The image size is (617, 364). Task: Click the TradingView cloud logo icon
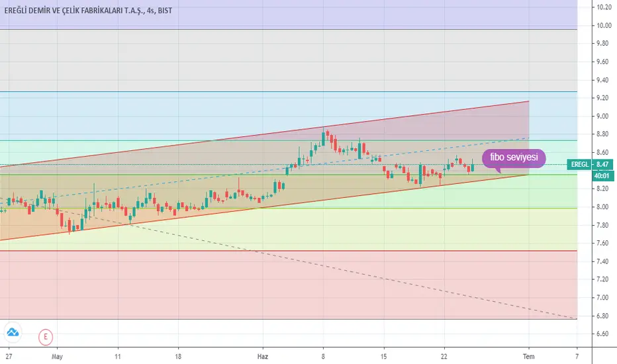click(x=13, y=332)
